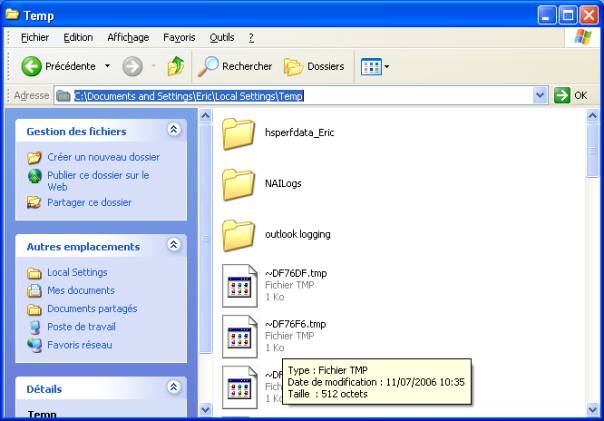Click the Documents partagés folder icon

tap(34, 309)
